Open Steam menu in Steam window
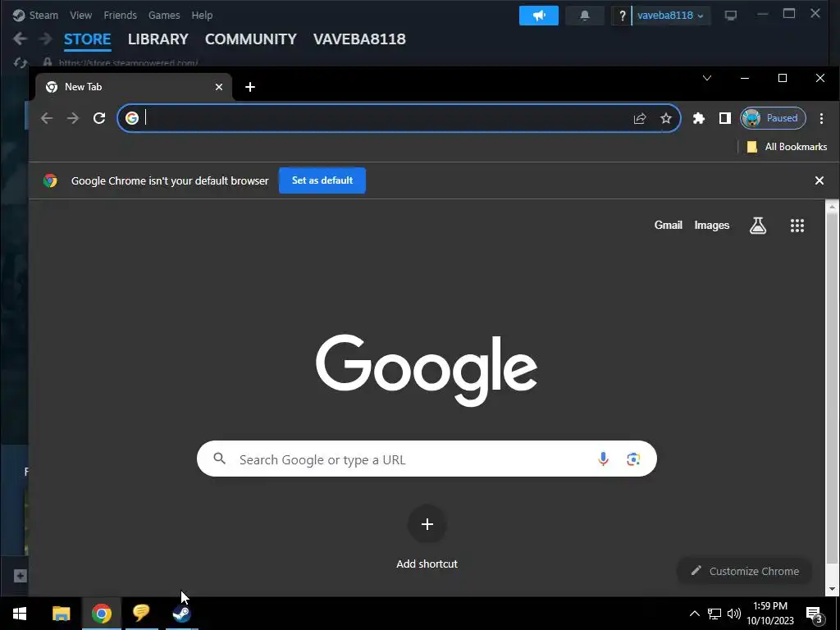Viewport: 840px width, 630px height. tap(43, 15)
